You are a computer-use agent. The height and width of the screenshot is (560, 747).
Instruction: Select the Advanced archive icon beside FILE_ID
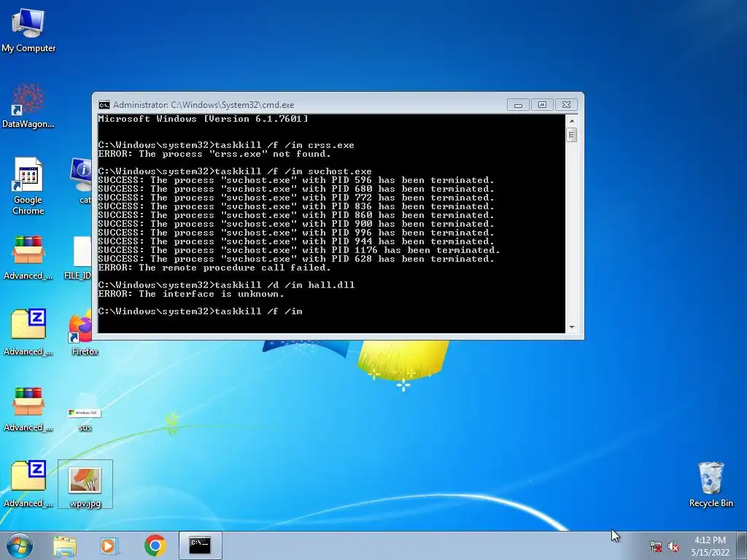(x=28, y=257)
